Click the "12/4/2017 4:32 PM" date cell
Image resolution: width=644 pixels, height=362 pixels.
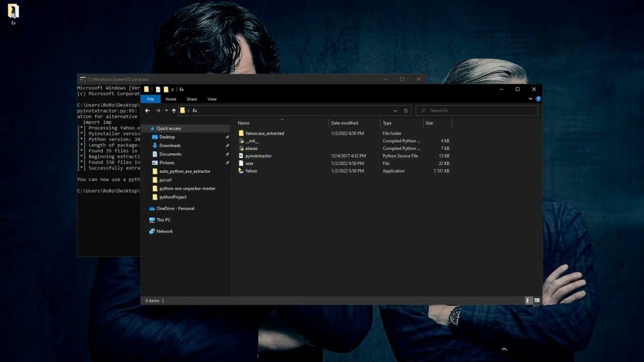click(349, 156)
